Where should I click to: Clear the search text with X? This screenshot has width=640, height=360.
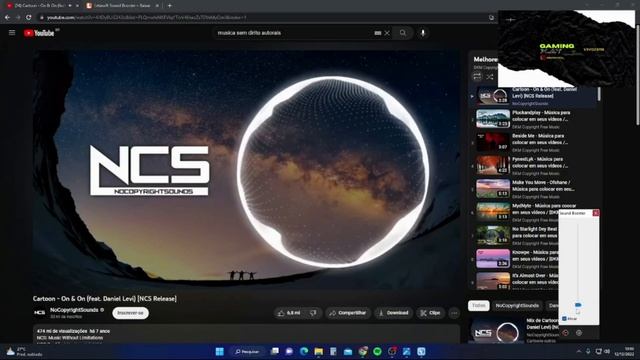[387, 33]
